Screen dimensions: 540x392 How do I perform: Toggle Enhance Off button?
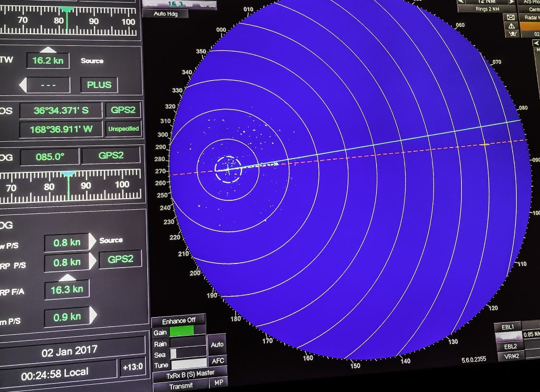click(x=178, y=321)
